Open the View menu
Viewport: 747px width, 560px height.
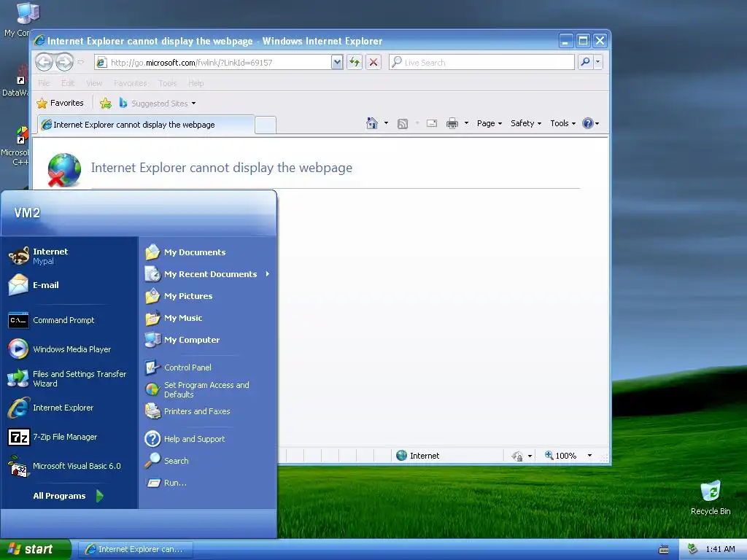click(94, 83)
